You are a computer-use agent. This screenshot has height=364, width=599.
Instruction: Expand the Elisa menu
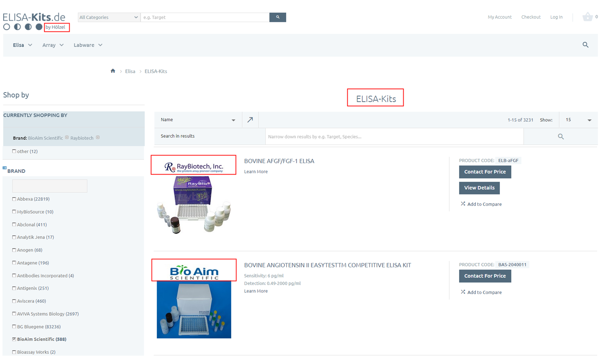pos(22,45)
